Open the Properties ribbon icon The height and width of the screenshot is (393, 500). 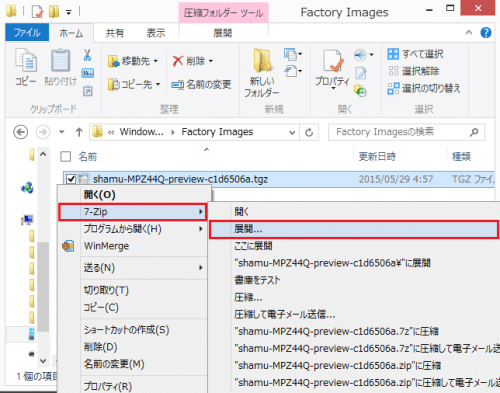coord(332,61)
